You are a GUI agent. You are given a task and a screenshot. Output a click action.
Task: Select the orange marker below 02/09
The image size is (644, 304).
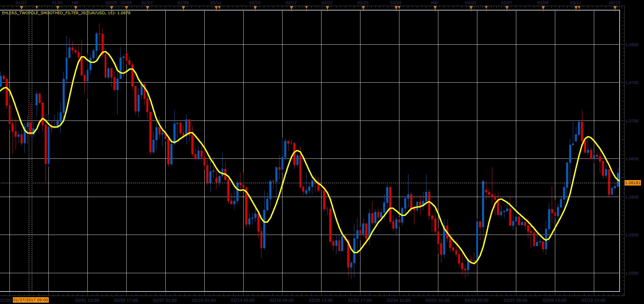pyautogui.click(x=183, y=7)
